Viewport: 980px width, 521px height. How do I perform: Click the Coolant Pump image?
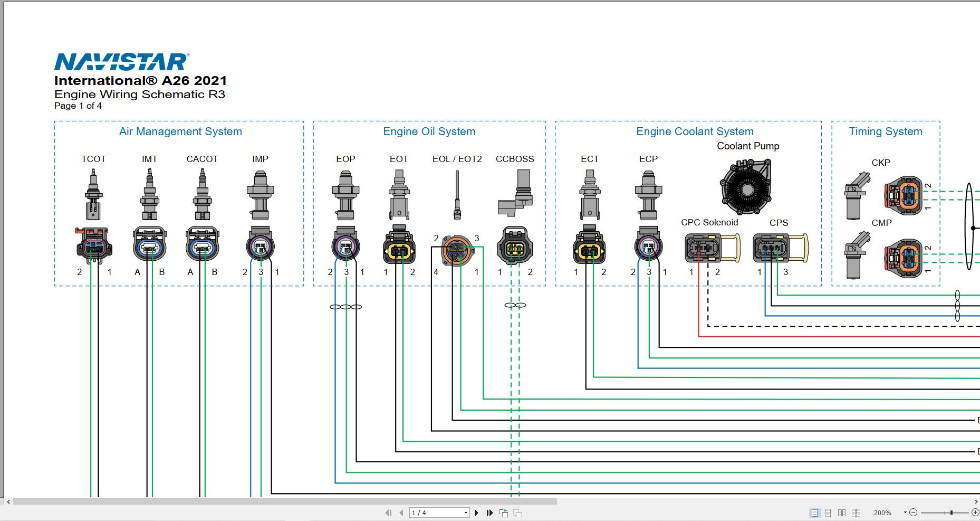click(746, 186)
